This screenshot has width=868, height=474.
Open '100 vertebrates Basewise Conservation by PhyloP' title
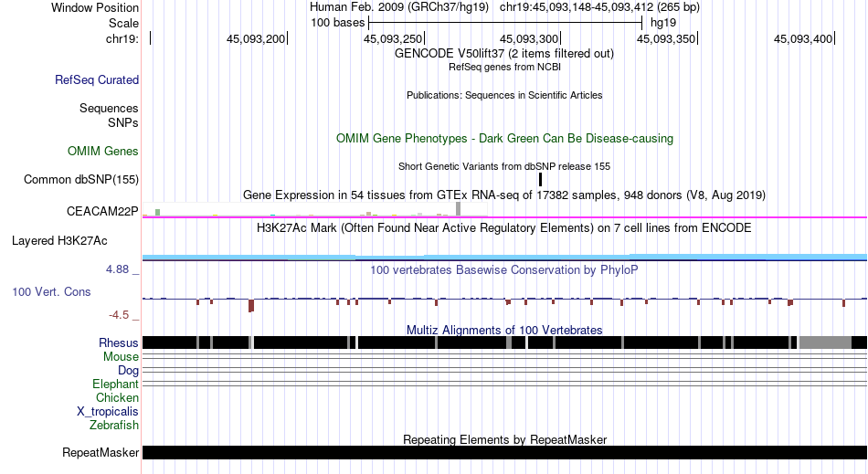pos(503,270)
